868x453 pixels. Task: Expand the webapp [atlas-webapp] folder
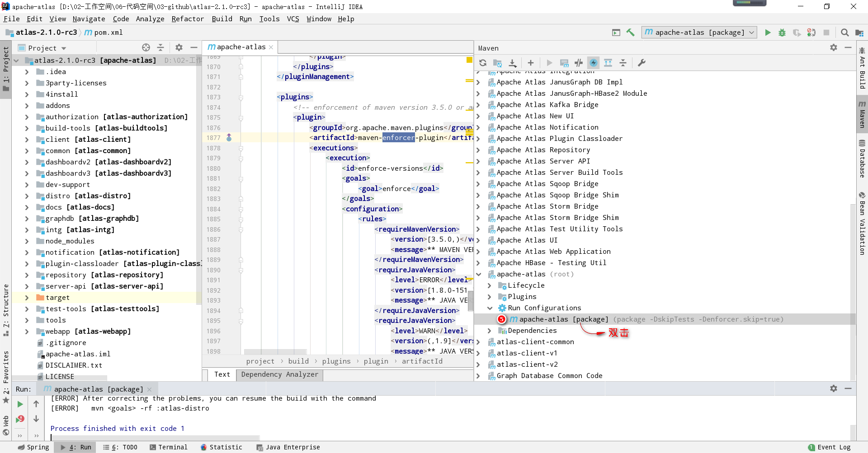(x=27, y=332)
